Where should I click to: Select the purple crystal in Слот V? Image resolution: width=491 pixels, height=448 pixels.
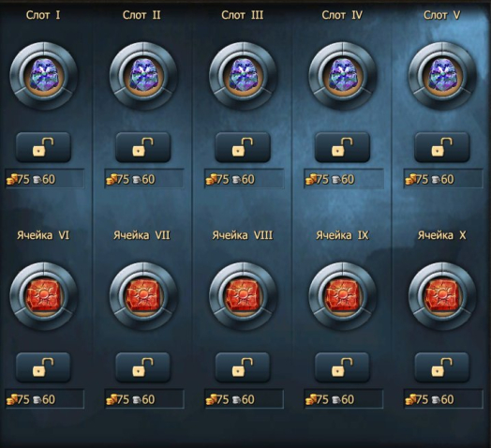click(x=442, y=76)
